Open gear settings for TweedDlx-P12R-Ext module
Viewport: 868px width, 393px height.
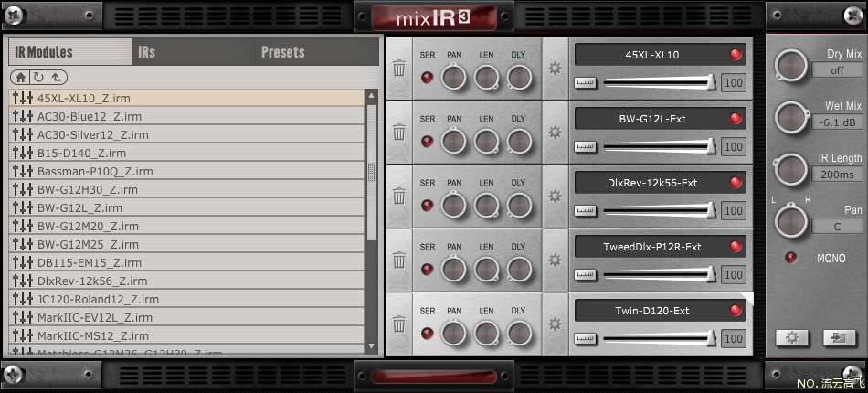556,260
